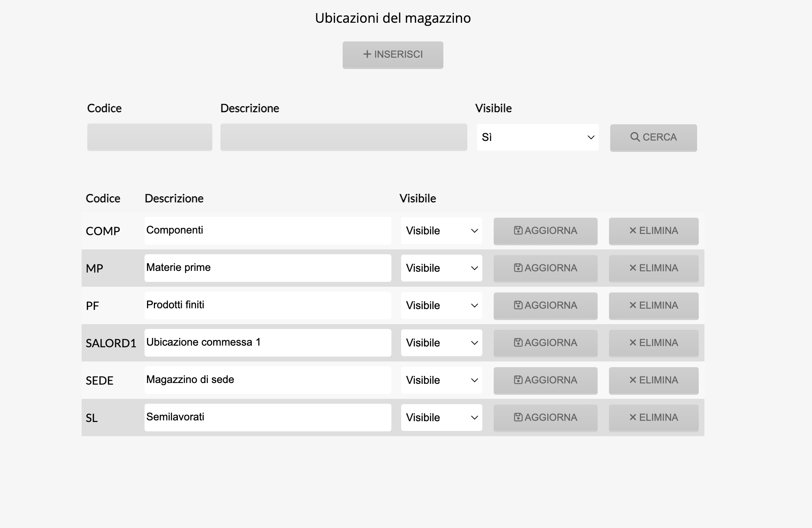Focus the Descrizione search field
Viewport: 812px width, 528px height.
coord(343,137)
